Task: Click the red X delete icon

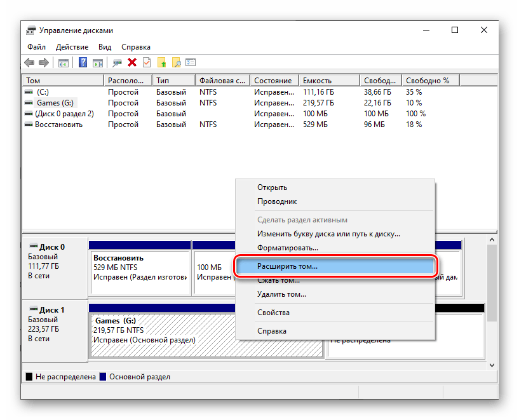Action: click(132, 62)
